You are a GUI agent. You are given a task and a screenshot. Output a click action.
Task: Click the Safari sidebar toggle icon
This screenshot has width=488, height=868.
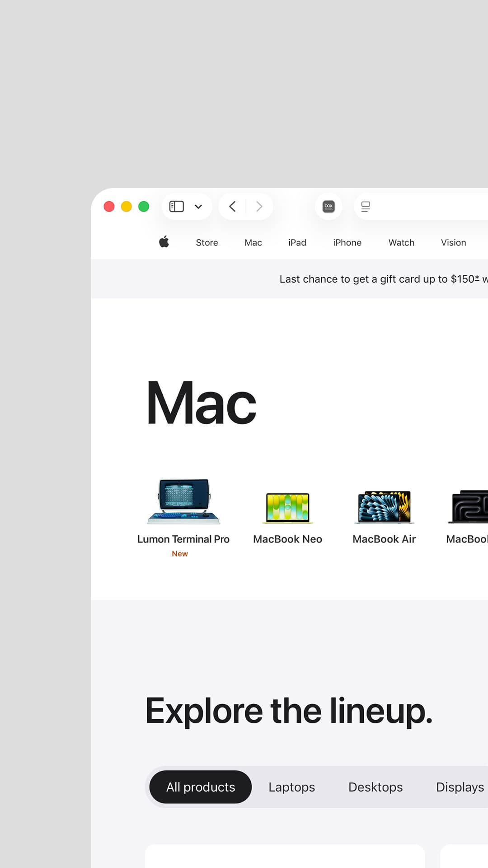tap(176, 207)
